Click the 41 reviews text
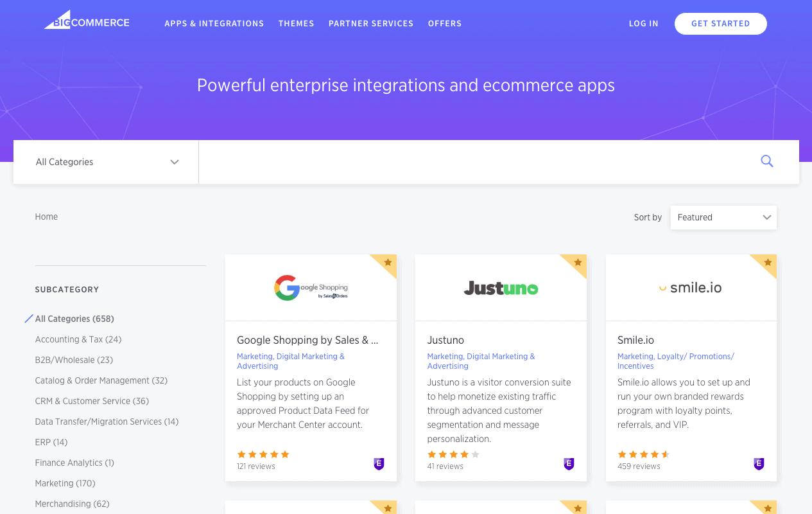This screenshot has height=514, width=812. (x=445, y=466)
